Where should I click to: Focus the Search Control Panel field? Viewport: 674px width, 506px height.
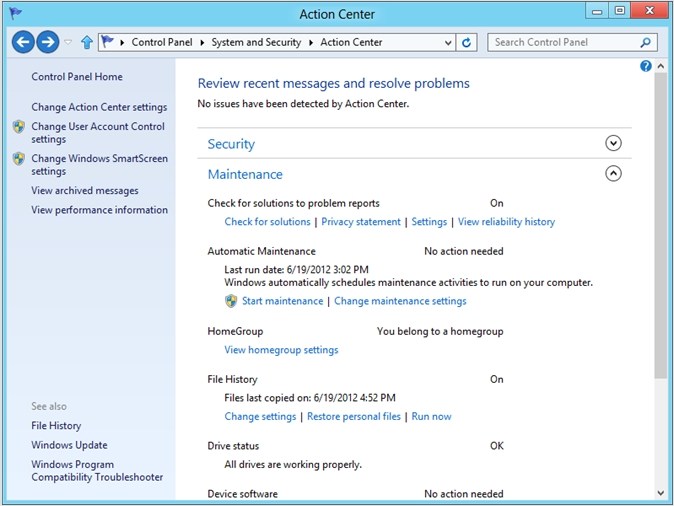[572, 42]
